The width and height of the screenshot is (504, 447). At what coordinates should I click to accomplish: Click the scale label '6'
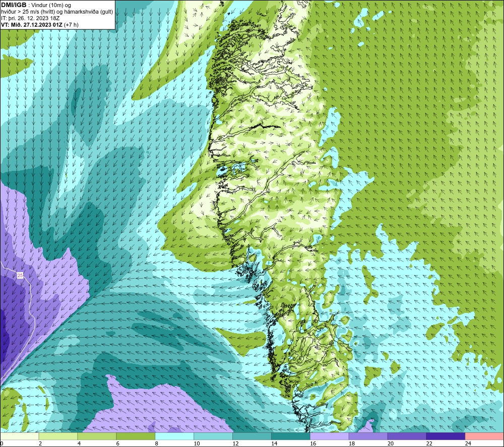coord(117,443)
